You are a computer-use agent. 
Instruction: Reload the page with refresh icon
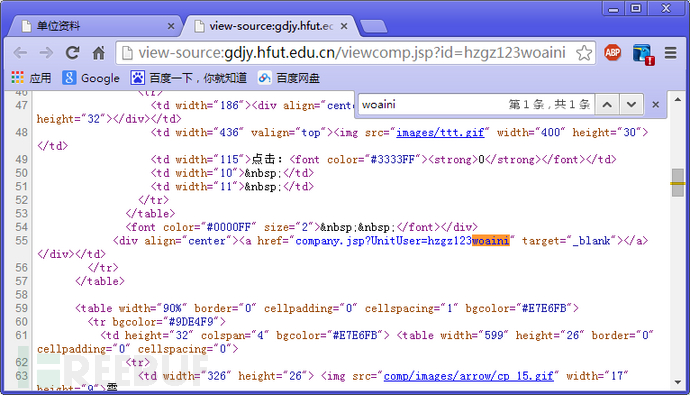[73, 53]
